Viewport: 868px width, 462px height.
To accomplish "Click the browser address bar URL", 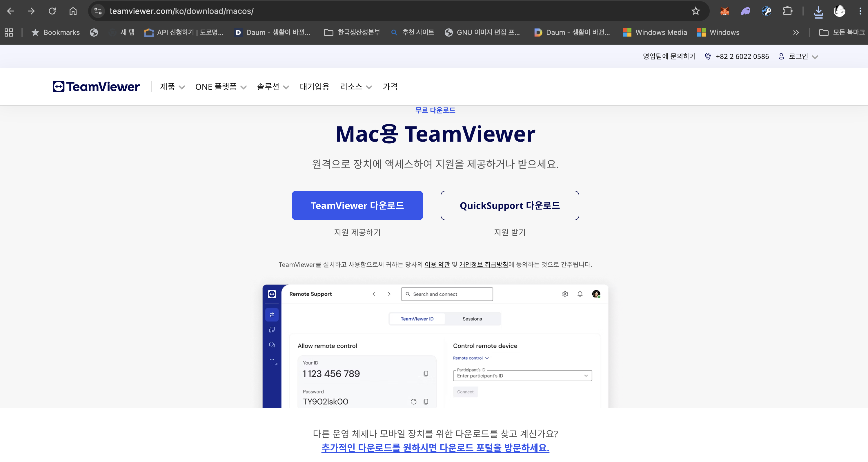I will tap(181, 11).
